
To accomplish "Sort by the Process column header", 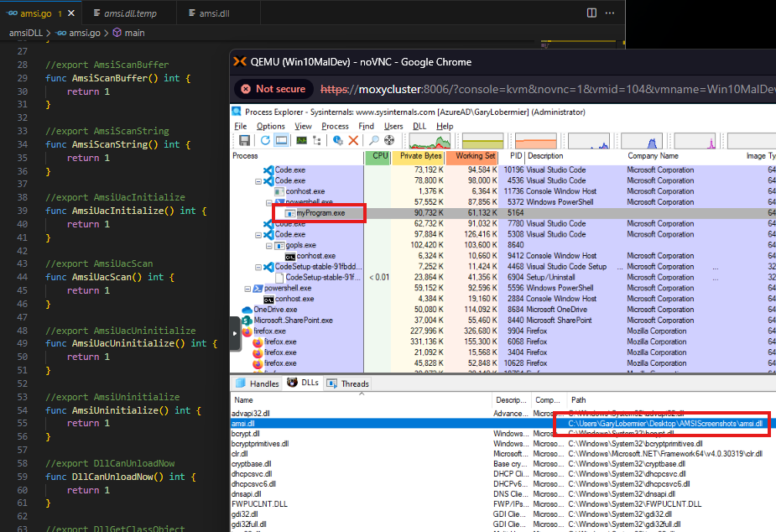I will [x=297, y=156].
